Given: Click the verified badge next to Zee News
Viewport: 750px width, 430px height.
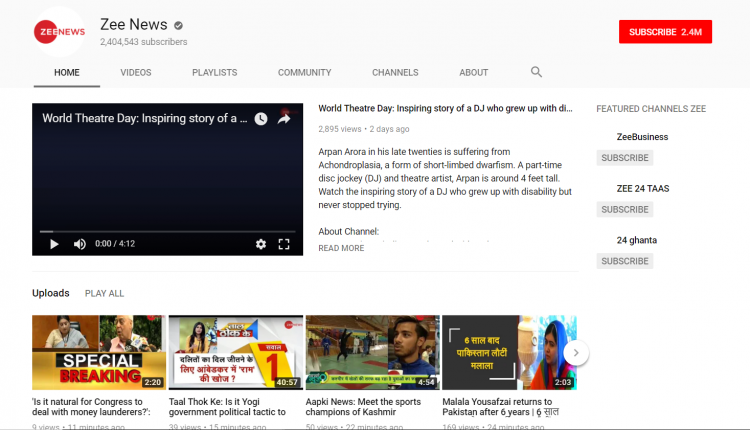Looking at the screenshot, I should click(178, 25).
